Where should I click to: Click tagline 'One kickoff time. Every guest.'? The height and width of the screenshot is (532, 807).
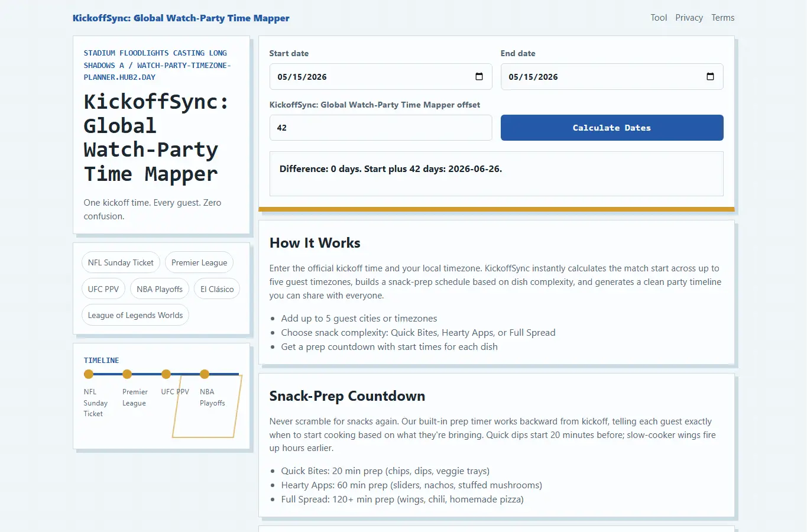point(153,209)
